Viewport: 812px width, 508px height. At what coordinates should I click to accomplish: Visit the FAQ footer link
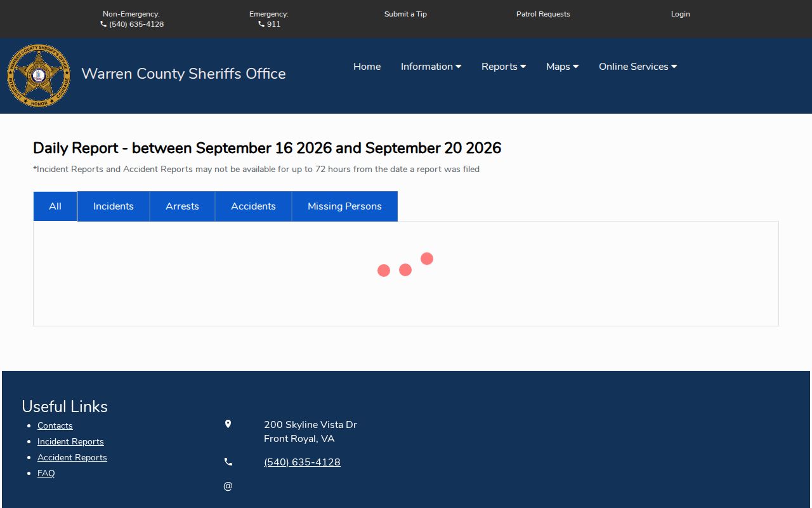coord(46,474)
